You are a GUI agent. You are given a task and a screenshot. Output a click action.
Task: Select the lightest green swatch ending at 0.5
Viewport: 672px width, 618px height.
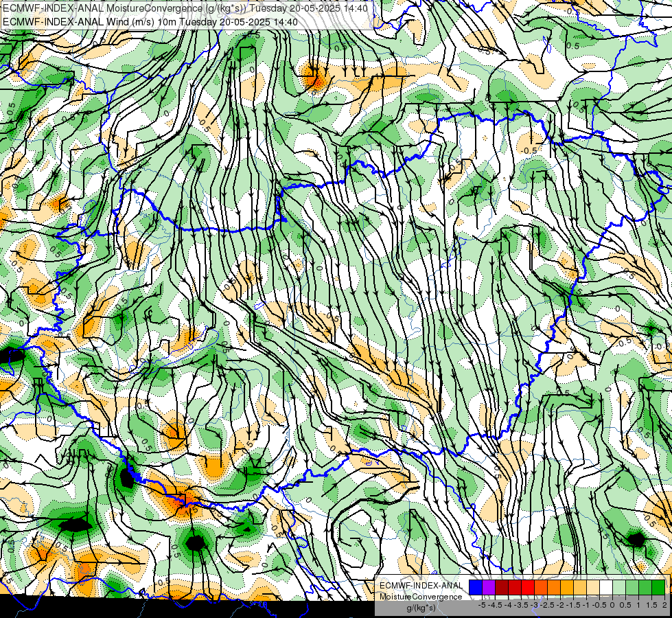point(619,587)
